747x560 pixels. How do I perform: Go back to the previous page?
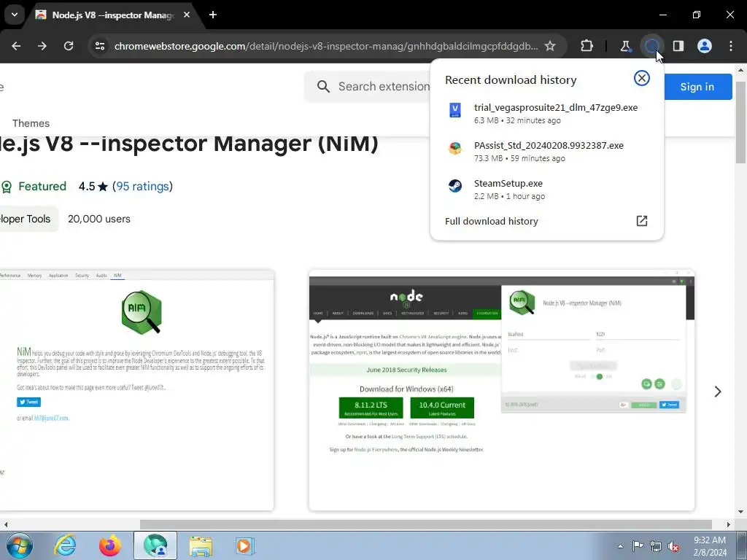tap(16, 46)
